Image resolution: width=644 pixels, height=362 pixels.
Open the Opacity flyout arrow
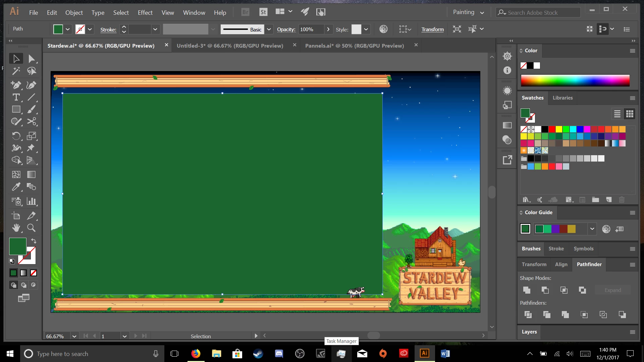coord(328,29)
